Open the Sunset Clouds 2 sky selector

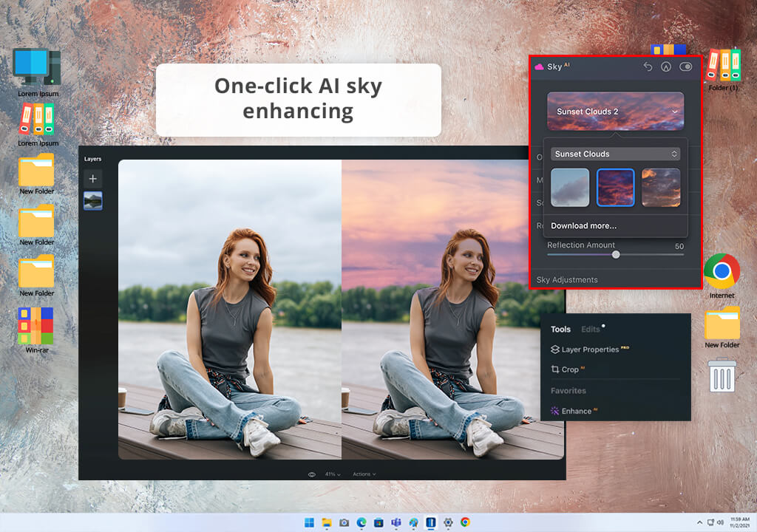(x=616, y=111)
